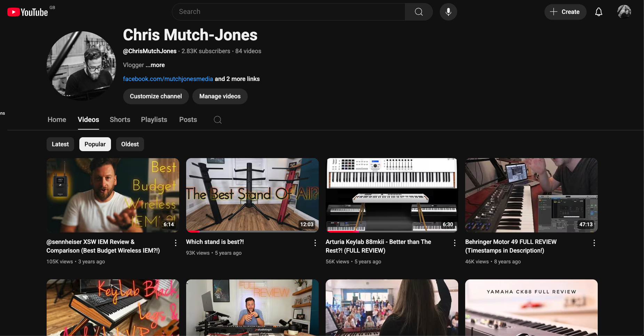Open Best Budget Wireless IEM thumbnail
The width and height of the screenshot is (644, 336).
113,195
